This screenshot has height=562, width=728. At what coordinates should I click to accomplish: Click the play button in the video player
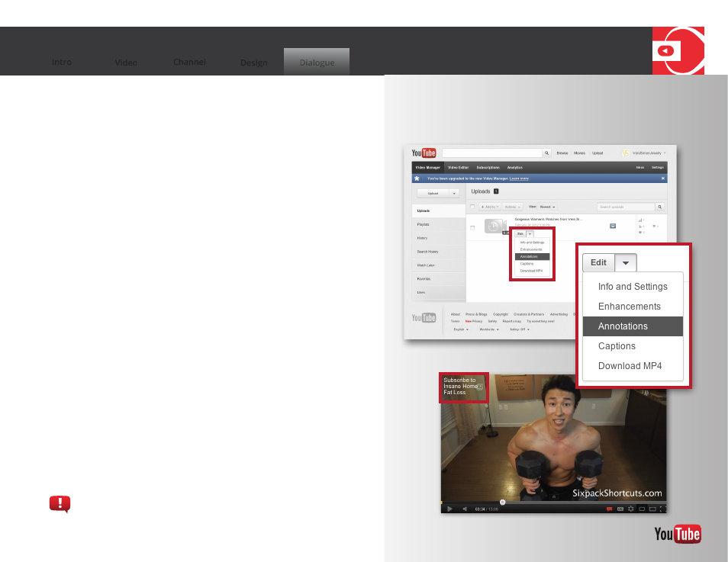449,509
